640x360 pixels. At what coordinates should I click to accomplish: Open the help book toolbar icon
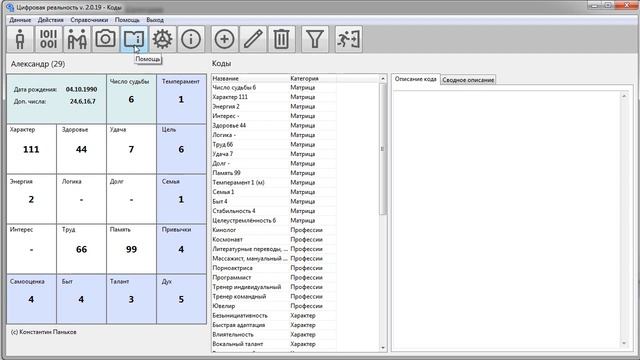click(134, 39)
